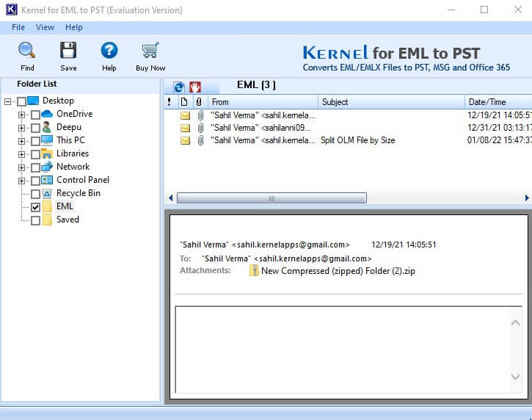Image resolution: width=532 pixels, height=420 pixels.
Task: Select the Split OLM File by Size subject
Action: pos(357,140)
